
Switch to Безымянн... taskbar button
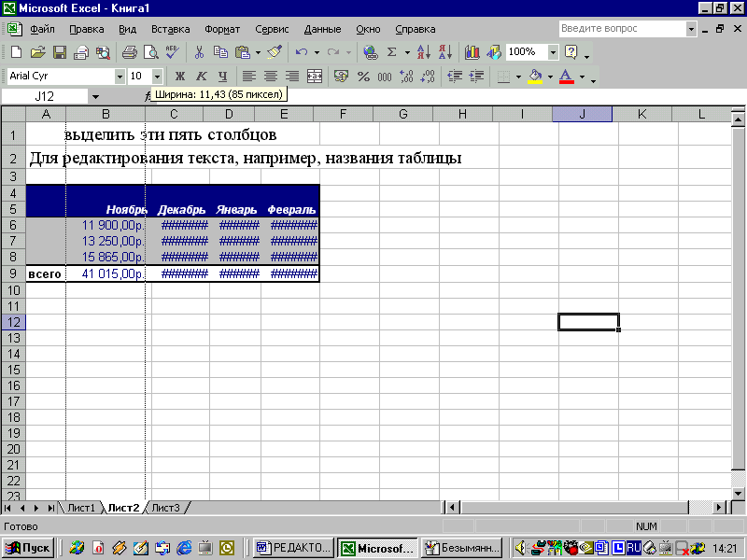[462, 548]
